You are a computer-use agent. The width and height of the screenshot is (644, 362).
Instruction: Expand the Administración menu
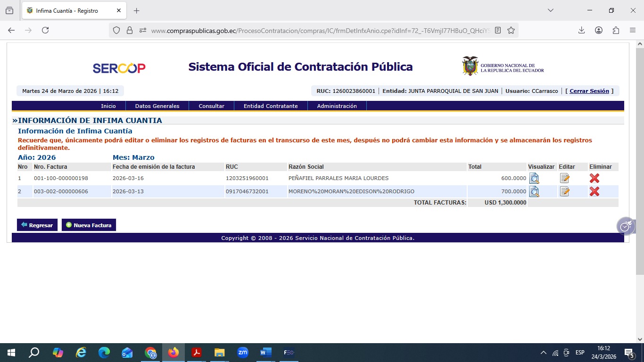[x=337, y=106]
